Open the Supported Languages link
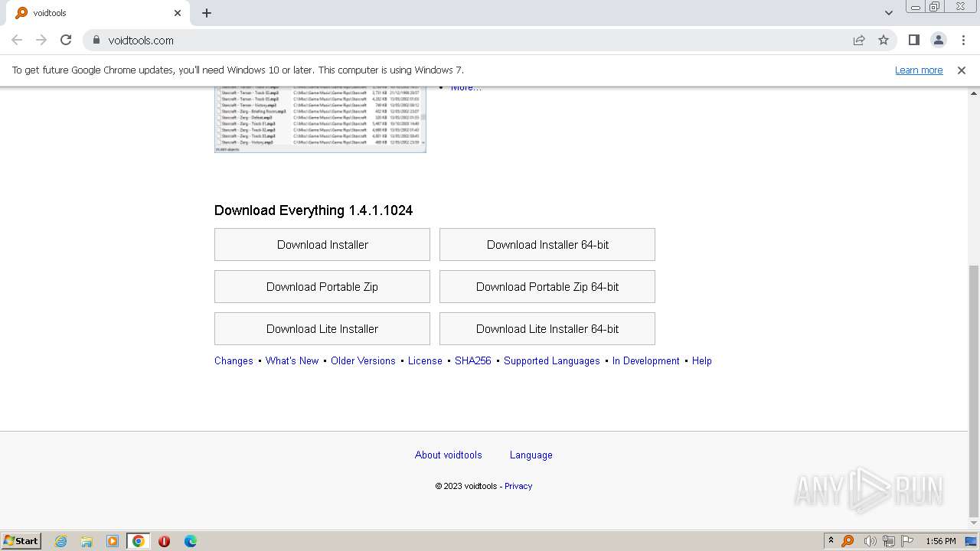The image size is (980, 551). pyautogui.click(x=552, y=361)
